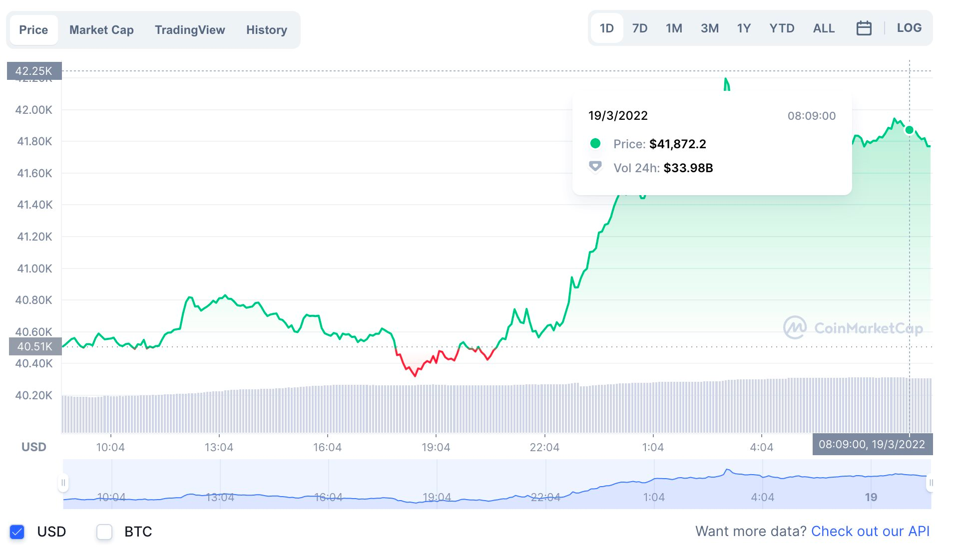Click the 40.51K opening price label

[34, 346]
